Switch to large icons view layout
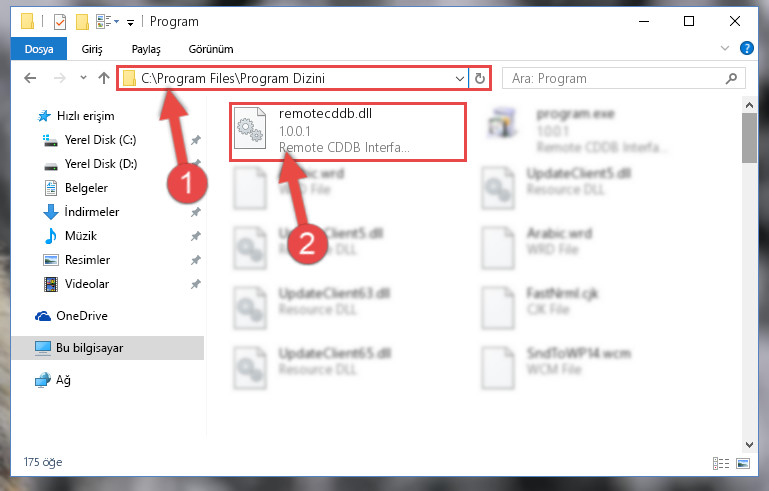769x491 pixels. coord(743,463)
